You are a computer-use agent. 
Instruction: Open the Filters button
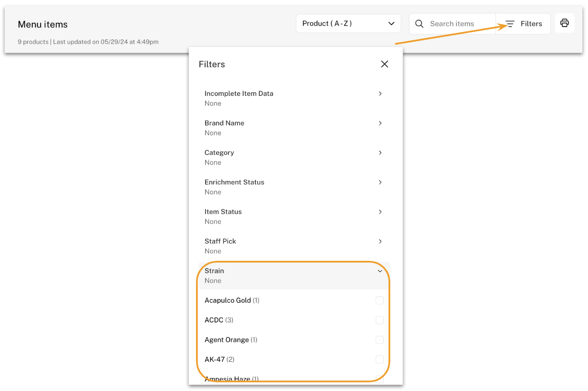click(x=523, y=24)
